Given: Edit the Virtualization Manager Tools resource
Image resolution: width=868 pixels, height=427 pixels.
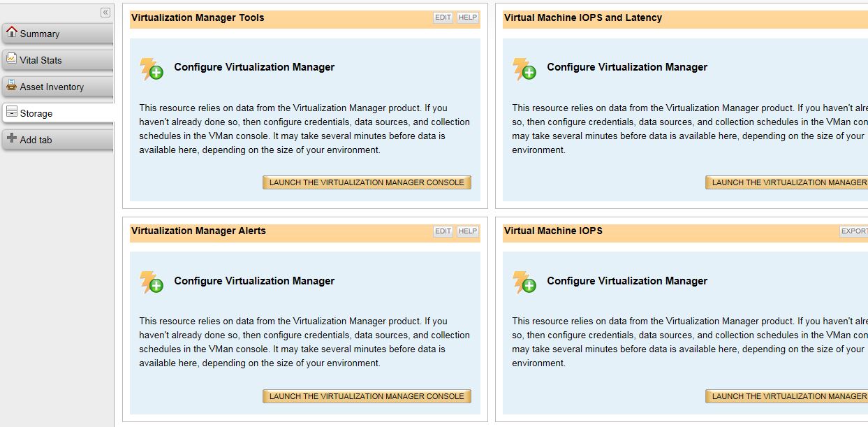Looking at the screenshot, I should 443,17.
